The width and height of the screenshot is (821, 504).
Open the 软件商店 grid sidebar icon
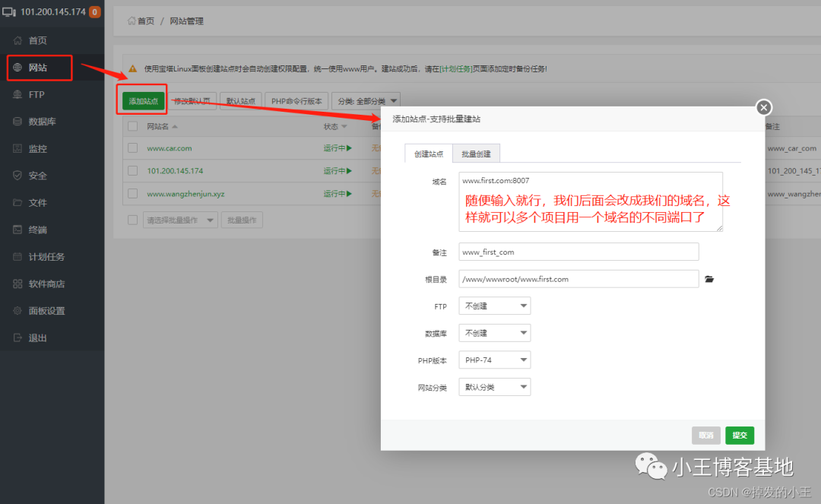tap(17, 284)
